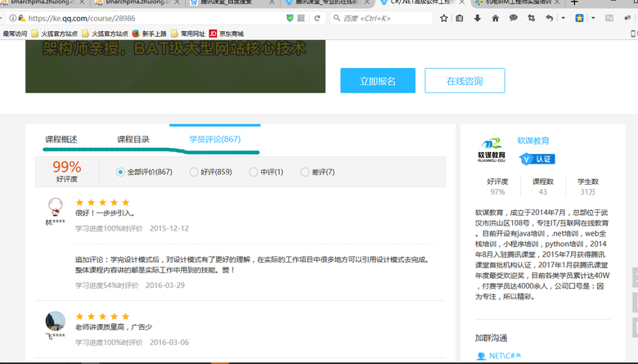Click the browser home icon
The width and height of the screenshot is (638, 364).
click(496, 18)
